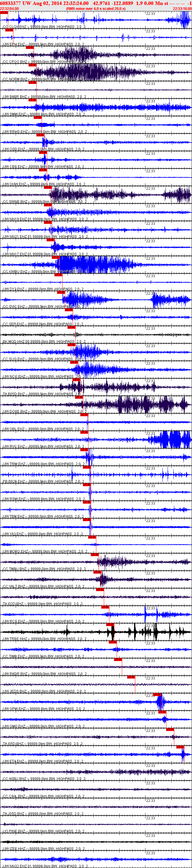192x868 pixels.
Task: Click the red pick marker on UW GPW trace
Action: [x=157, y=695]
